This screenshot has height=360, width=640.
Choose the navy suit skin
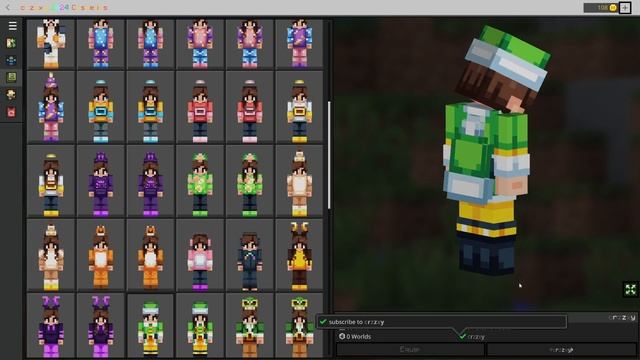(250, 255)
